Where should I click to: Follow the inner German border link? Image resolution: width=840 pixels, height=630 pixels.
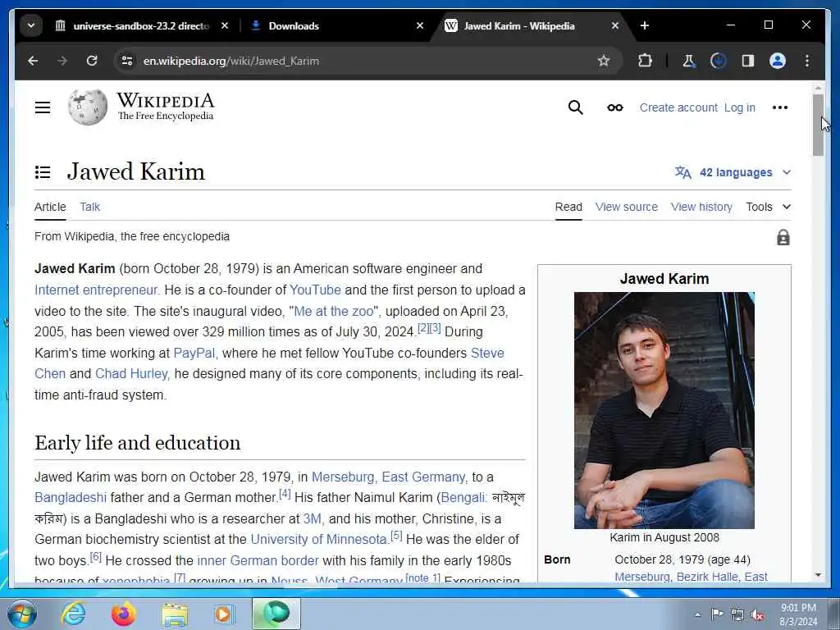click(258, 560)
